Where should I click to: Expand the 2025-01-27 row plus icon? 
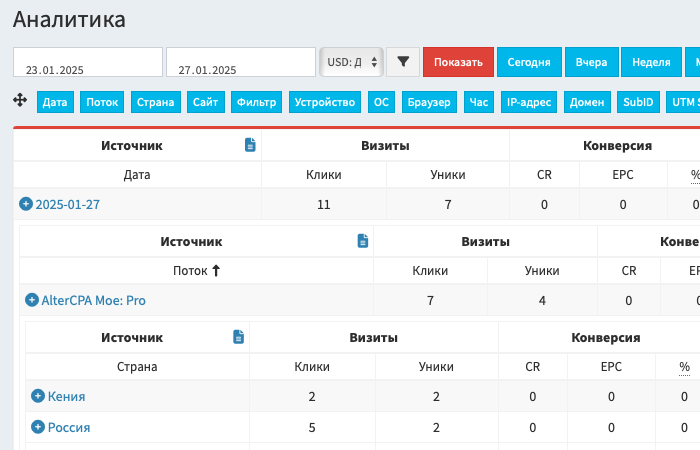pos(26,204)
